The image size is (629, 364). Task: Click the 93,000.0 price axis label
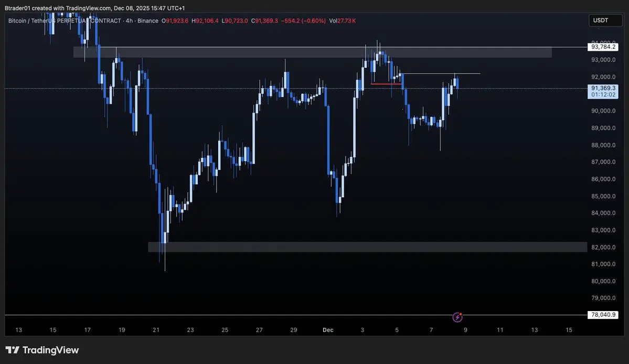[x=603, y=60]
